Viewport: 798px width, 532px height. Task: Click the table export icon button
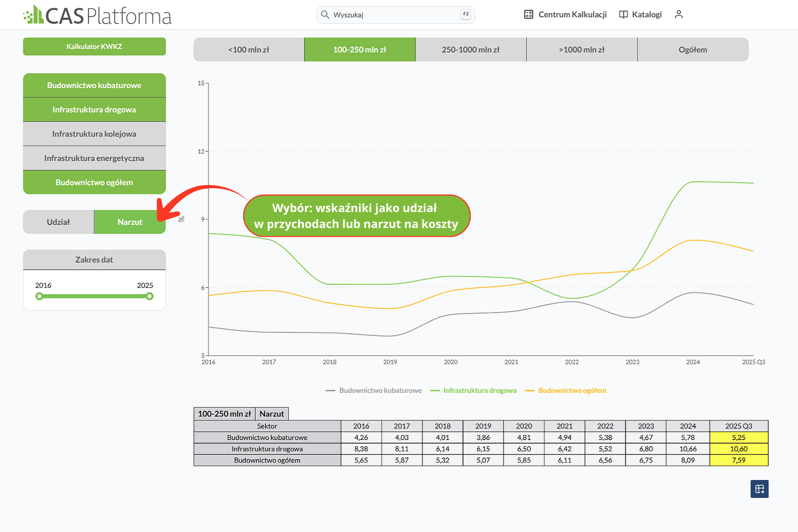tap(759, 489)
